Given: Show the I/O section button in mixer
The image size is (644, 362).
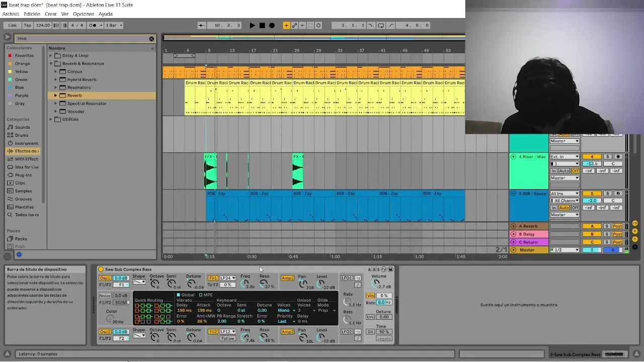Looking at the screenshot, I should click(x=635, y=223).
